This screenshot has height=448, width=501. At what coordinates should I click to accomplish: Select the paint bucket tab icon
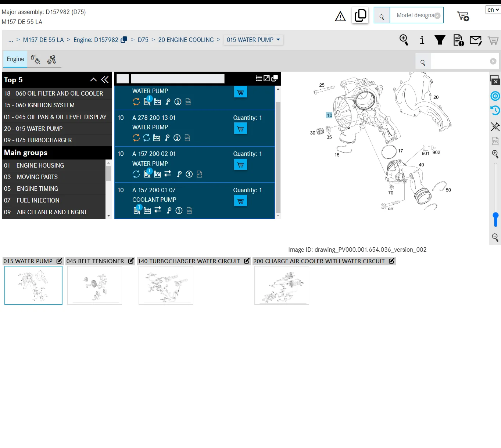(35, 59)
